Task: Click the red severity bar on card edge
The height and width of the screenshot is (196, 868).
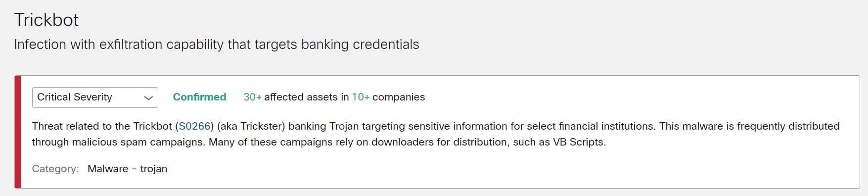Action: pyautogui.click(x=18, y=132)
